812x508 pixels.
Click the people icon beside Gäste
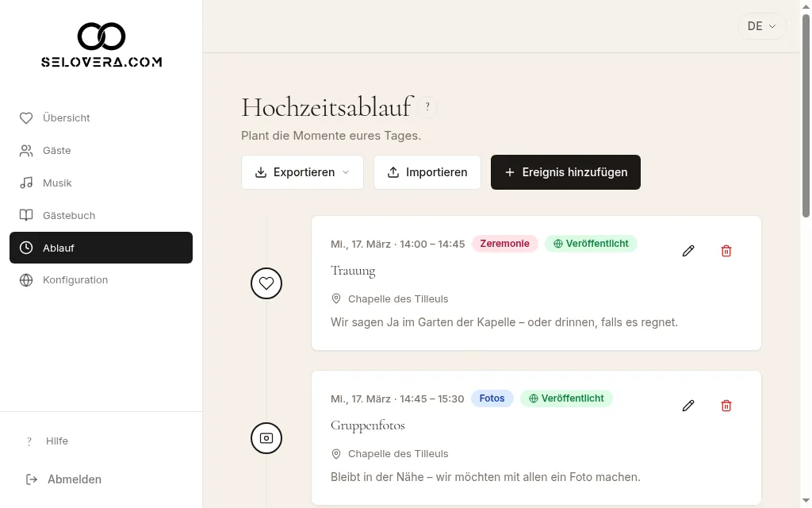(x=26, y=150)
